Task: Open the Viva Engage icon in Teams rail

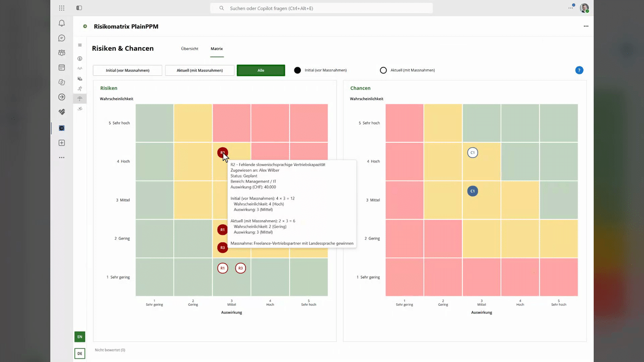Action: (62, 112)
